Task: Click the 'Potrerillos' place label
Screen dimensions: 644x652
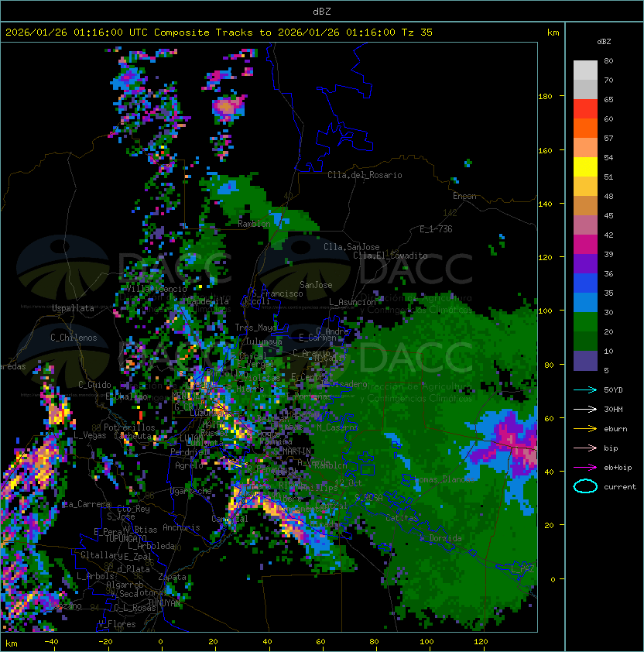Action: click(x=129, y=427)
